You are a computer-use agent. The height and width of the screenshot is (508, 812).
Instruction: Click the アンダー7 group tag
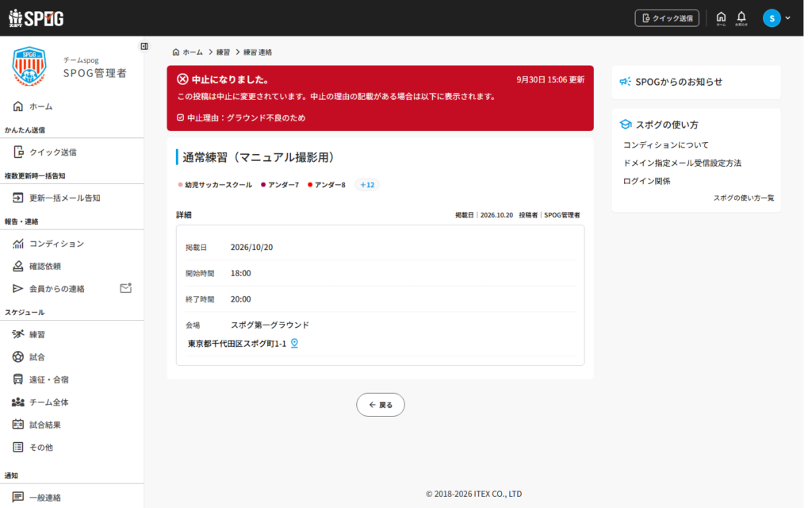click(x=280, y=184)
